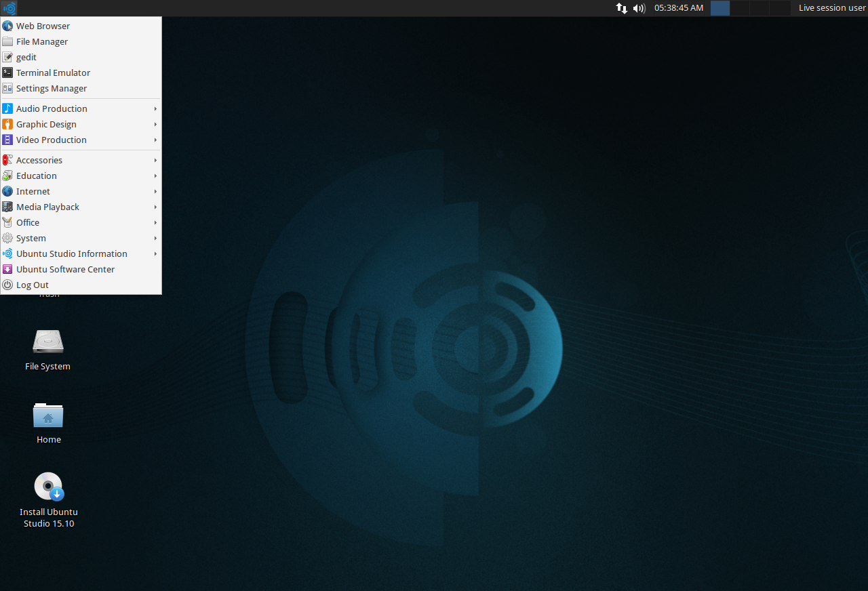The image size is (868, 591).
Task: Open the Home folder on the desktop
Action: [48, 415]
